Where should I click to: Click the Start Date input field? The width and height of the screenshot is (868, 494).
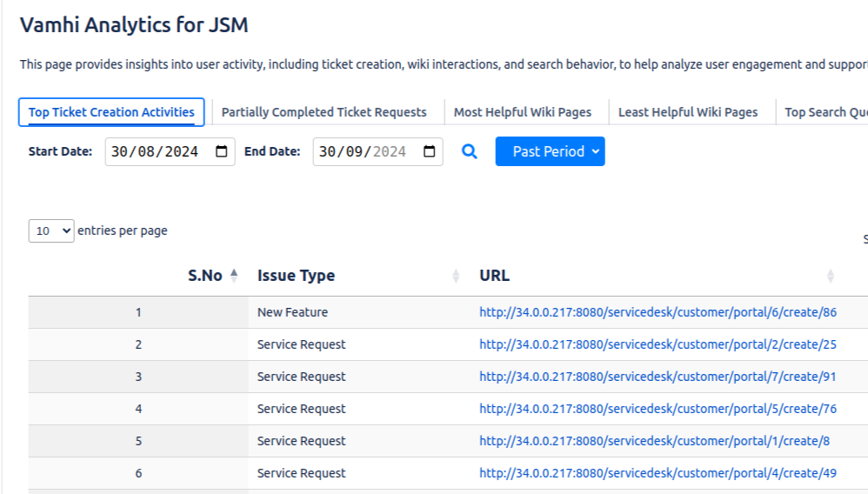click(157, 151)
